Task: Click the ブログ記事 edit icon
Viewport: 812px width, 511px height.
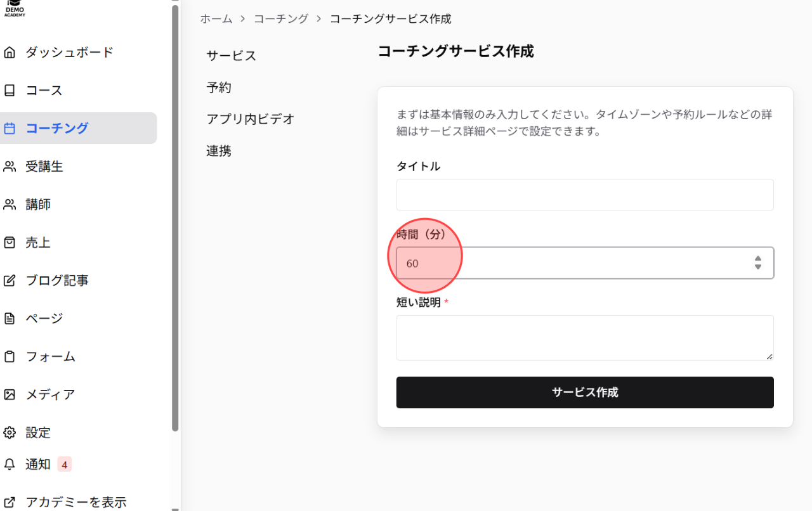Action: coord(10,281)
